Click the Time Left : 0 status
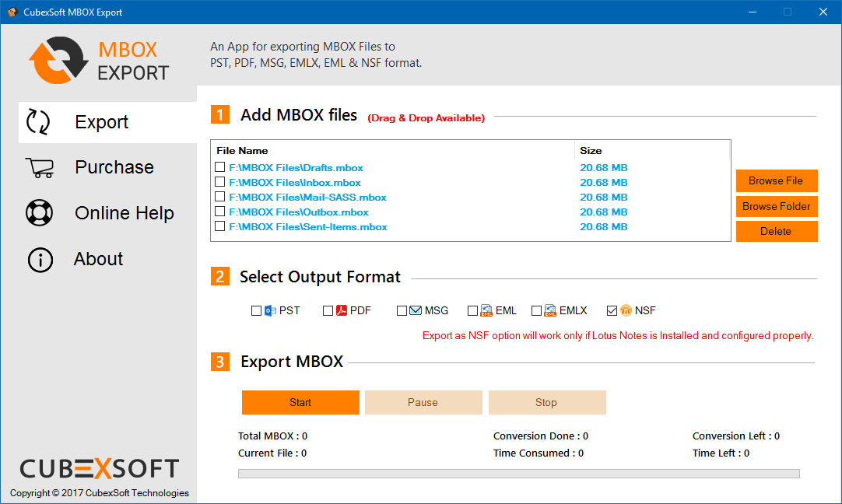 [x=721, y=453]
